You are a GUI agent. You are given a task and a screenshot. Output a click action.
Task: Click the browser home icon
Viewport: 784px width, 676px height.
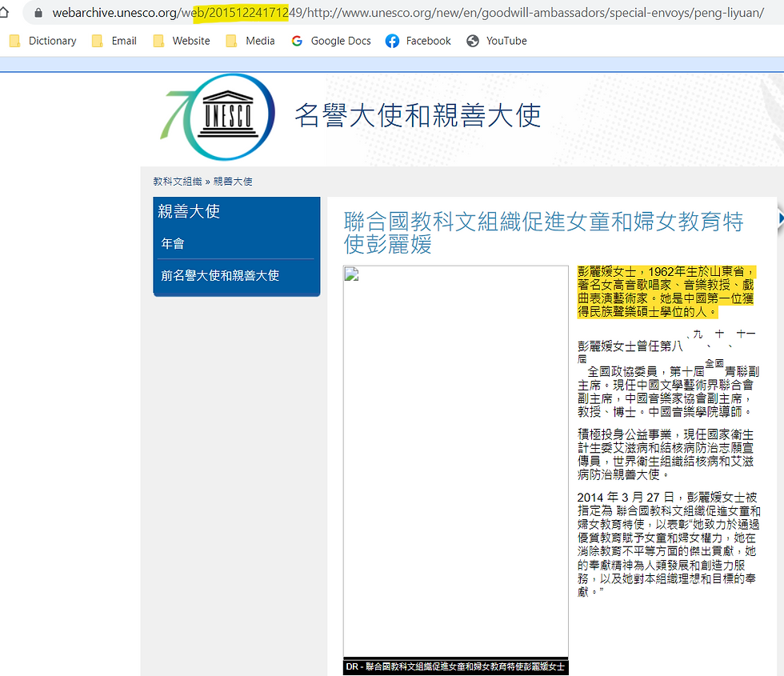3,13
